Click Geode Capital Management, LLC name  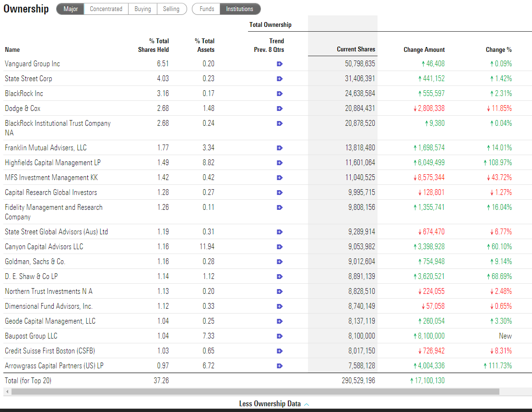pos(50,321)
